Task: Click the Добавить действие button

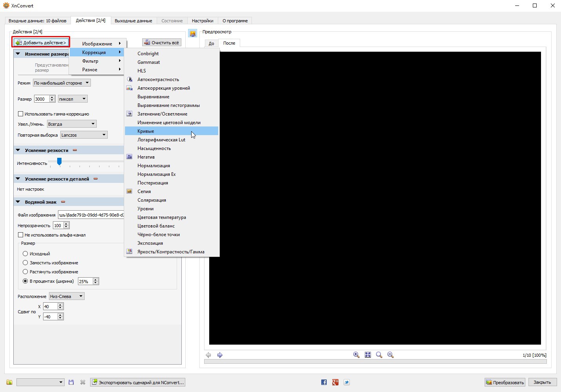Action: (41, 42)
